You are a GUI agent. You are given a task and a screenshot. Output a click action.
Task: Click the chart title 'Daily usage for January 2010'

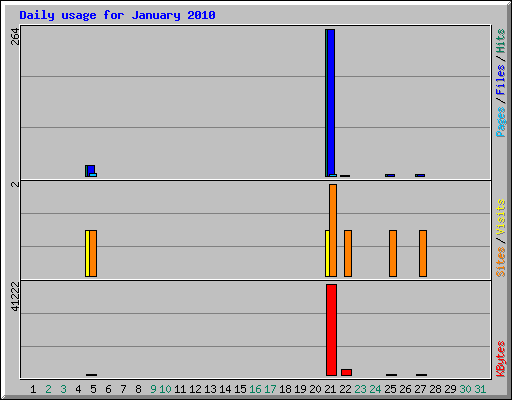point(117,15)
